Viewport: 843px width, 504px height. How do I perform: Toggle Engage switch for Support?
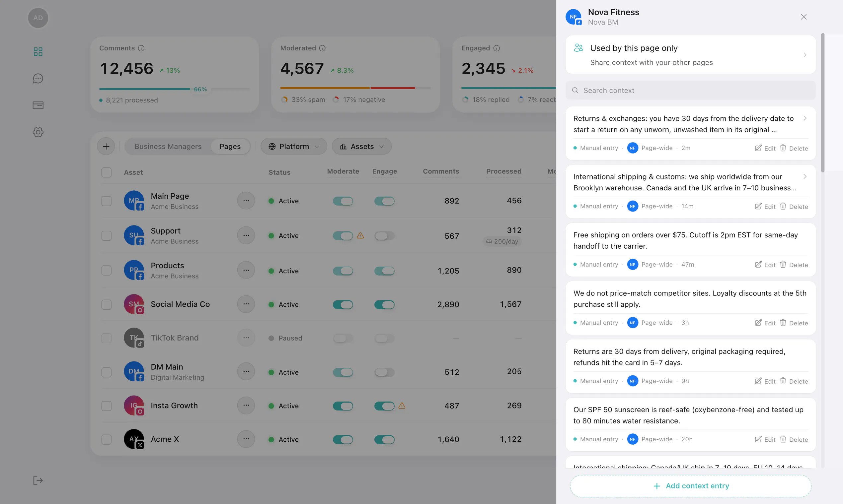click(x=384, y=236)
